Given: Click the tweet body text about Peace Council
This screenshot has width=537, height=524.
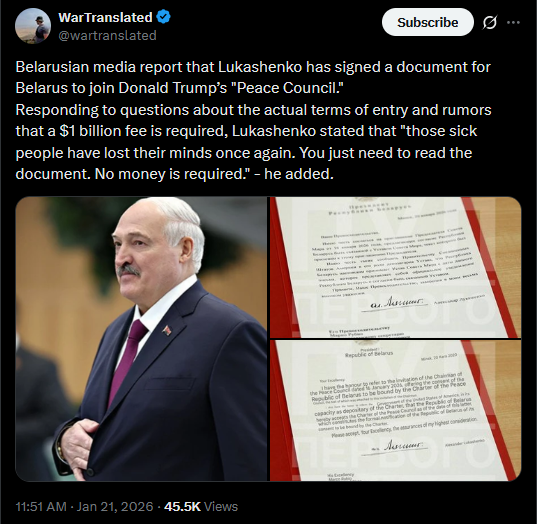Looking at the screenshot, I should (x=253, y=120).
